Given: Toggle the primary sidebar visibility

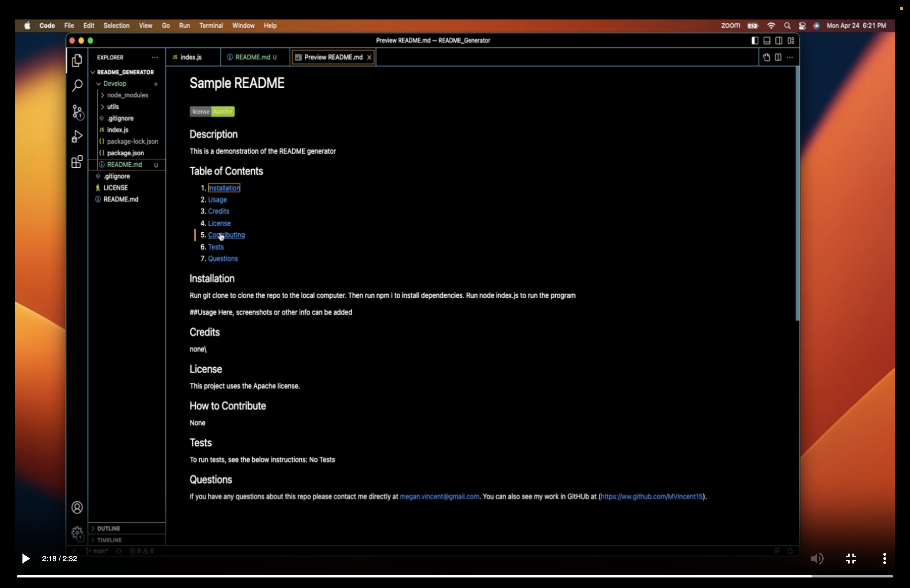Looking at the screenshot, I should pyautogui.click(x=754, y=41).
